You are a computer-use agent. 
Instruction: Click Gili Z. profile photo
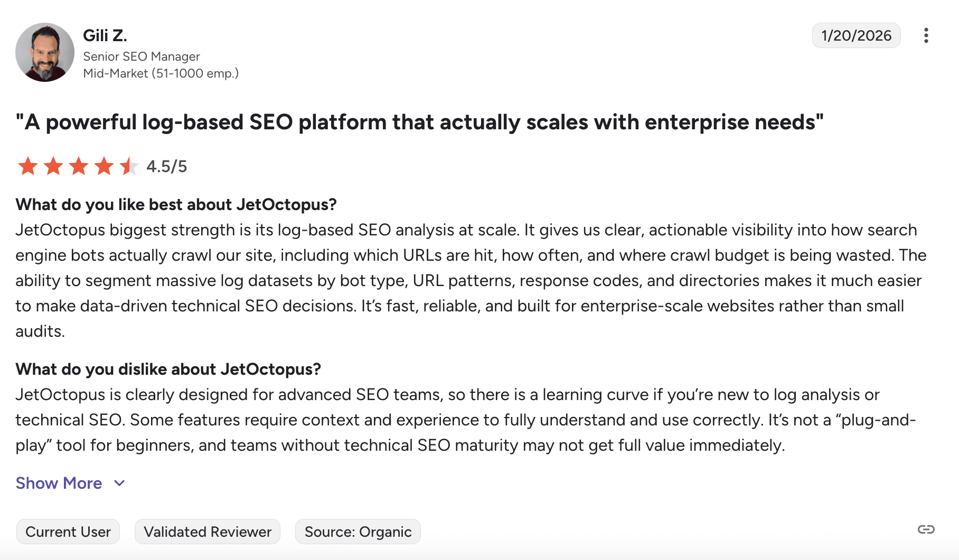(x=45, y=52)
